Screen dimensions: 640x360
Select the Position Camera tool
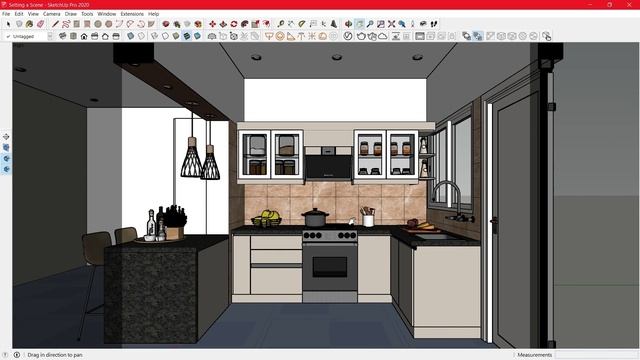click(413, 24)
